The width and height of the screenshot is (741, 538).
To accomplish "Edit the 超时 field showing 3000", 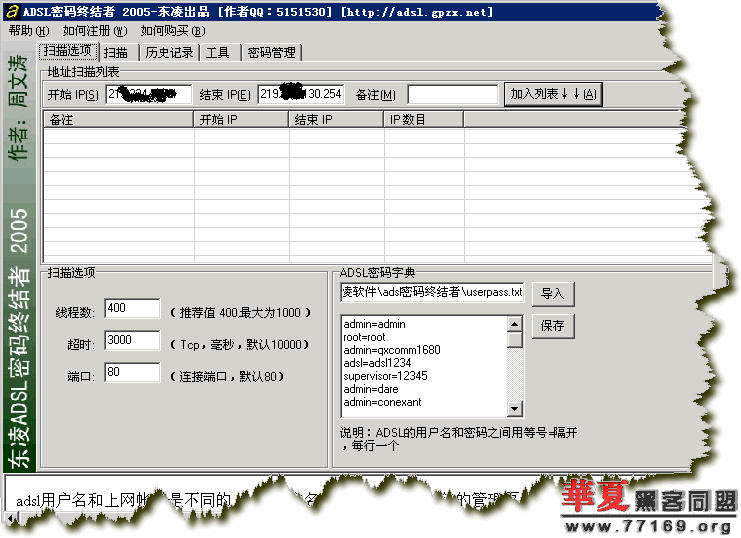I will [132, 340].
